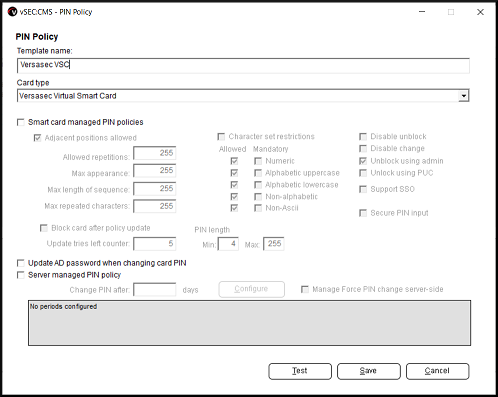Toggle Mandatory checkbox for Non-Ascii

click(258, 208)
